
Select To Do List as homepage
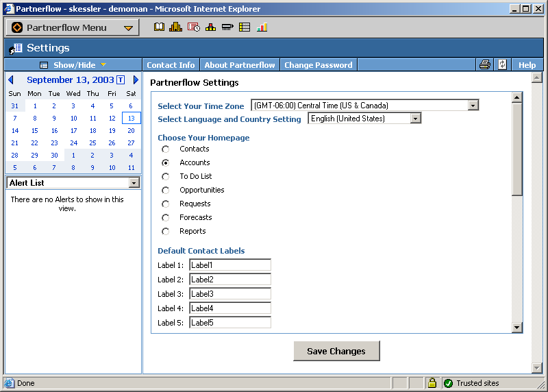click(165, 177)
